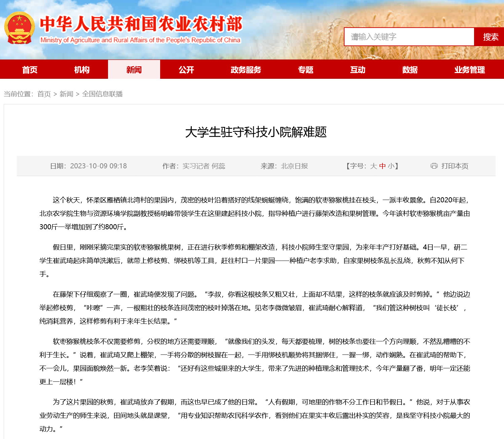Click the printer icon beside 打印本页
This screenshot has height=439, width=504.
[x=434, y=166]
